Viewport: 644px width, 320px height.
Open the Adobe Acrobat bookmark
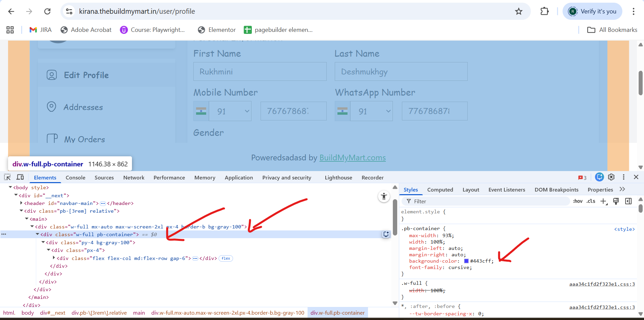[86, 30]
